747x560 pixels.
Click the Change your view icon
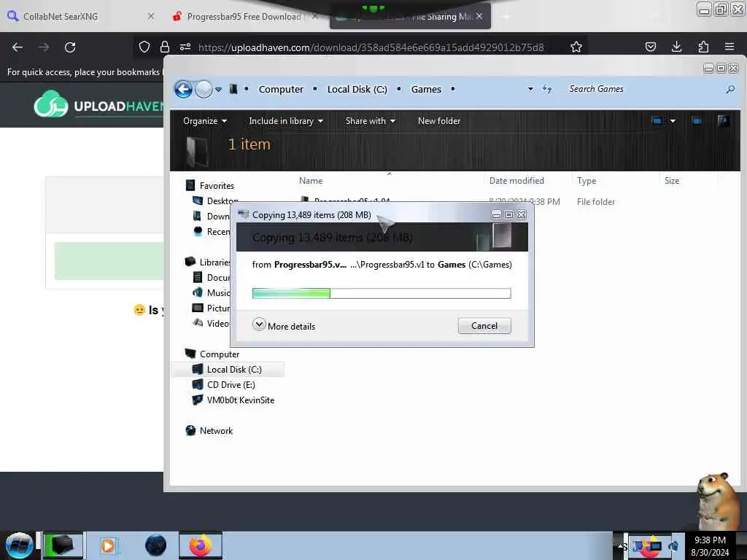(x=657, y=121)
